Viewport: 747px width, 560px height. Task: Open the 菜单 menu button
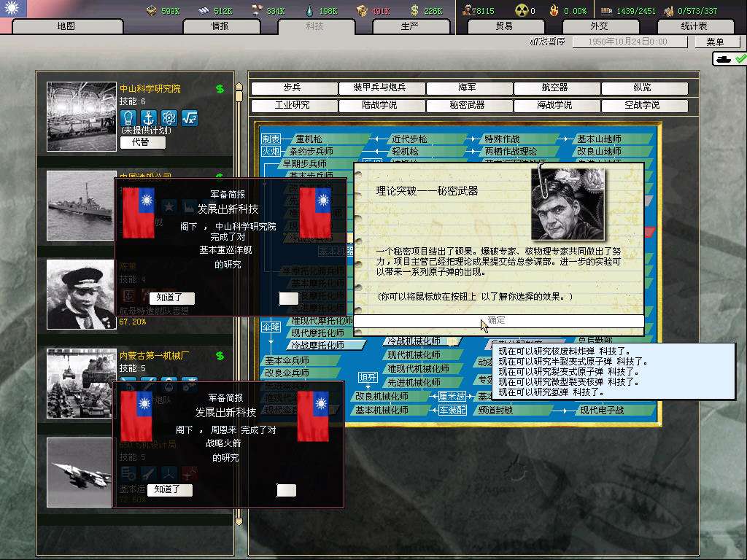[x=716, y=42]
